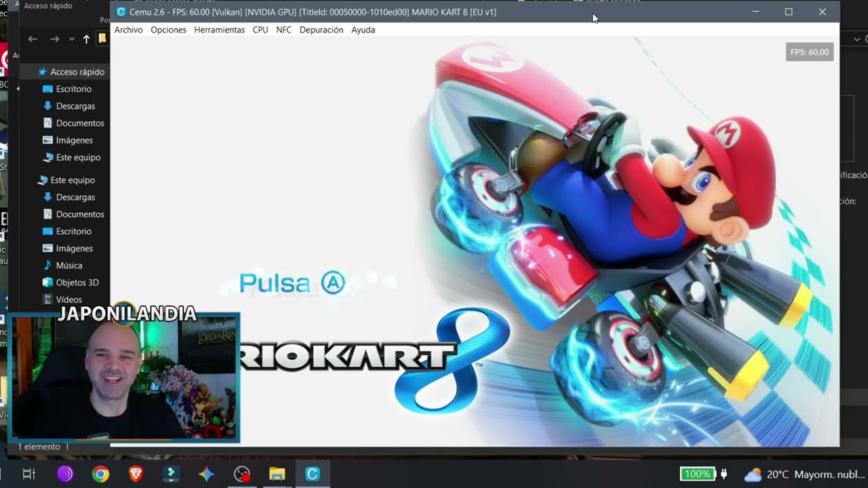Maximize the Cemu window
This screenshot has width=868, height=488.
[789, 12]
